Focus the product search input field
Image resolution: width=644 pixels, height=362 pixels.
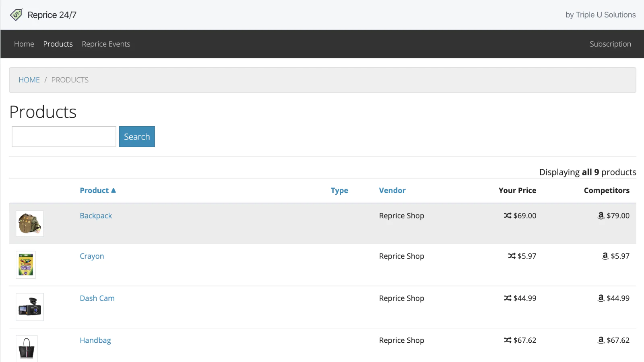point(64,137)
